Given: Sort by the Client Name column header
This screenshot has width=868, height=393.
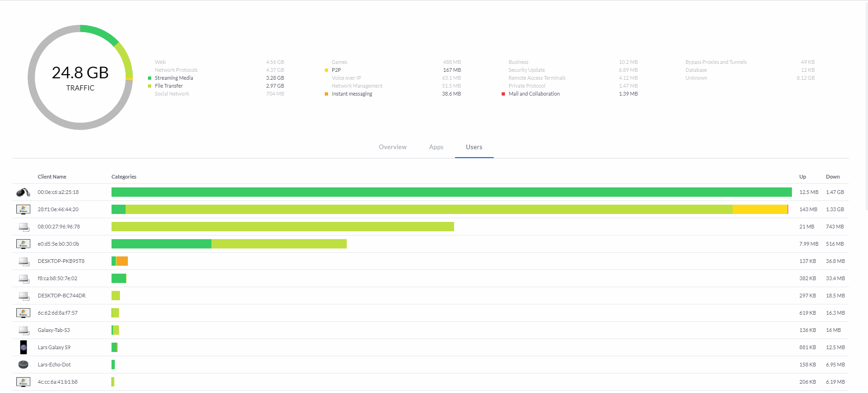Looking at the screenshot, I should coord(52,177).
